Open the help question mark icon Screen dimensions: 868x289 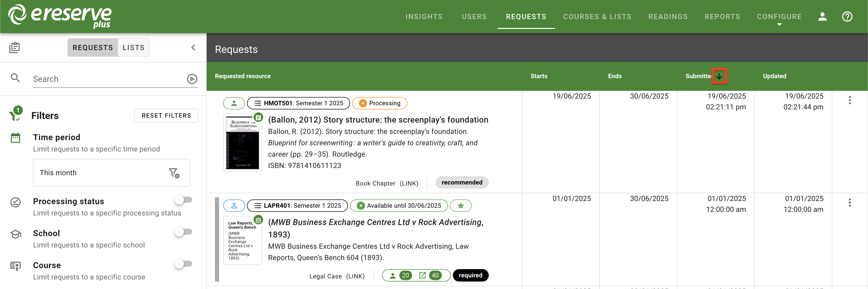coord(848,17)
